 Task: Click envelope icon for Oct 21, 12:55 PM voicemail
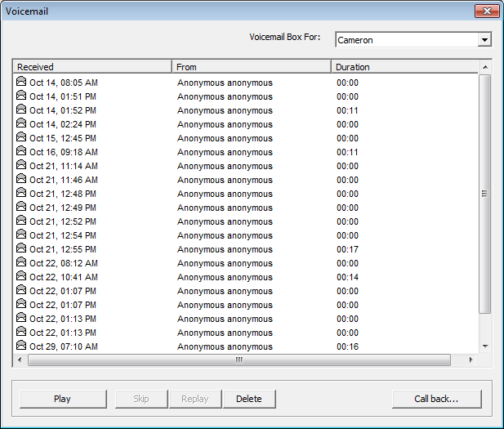pyautogui.click(x=21, y=249)
